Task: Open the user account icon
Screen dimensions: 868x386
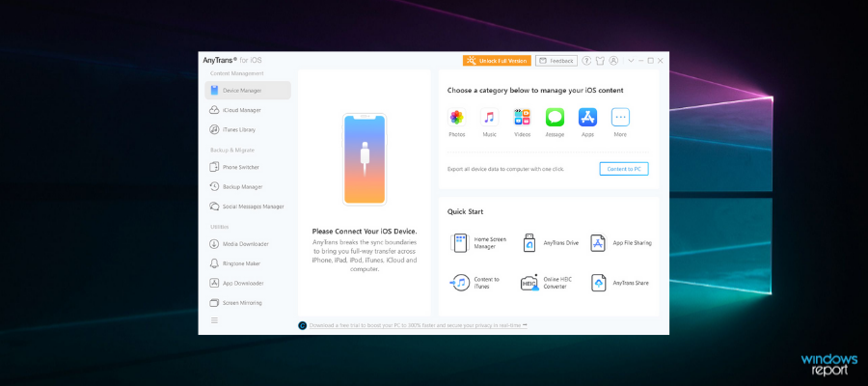Action: coord(613,61)
